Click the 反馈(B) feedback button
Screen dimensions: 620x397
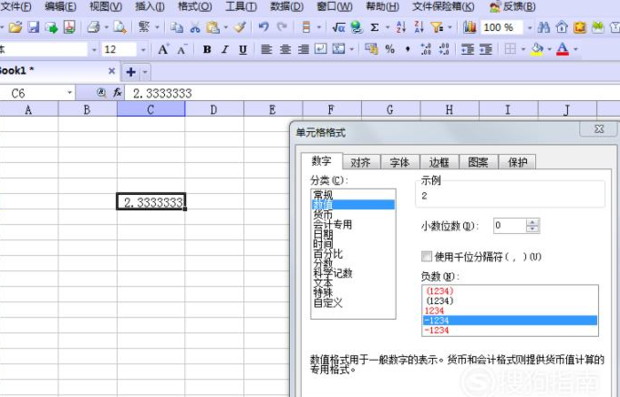[513, 6]
